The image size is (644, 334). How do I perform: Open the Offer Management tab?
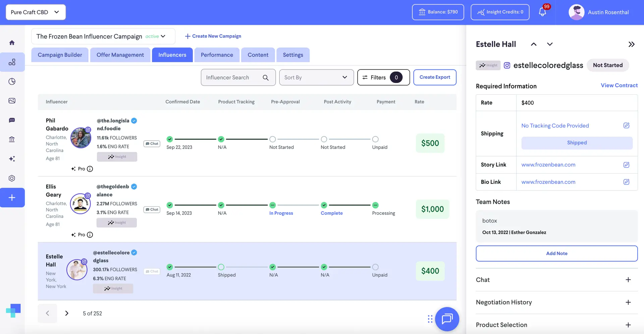pyautogui.click(x=120, y=55)
